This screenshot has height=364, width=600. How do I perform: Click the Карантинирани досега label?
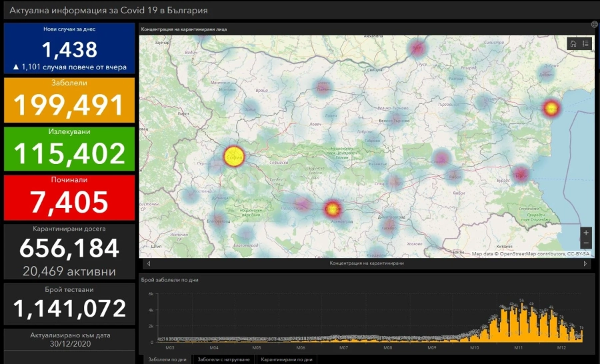pyautogui.click(x=69, y=229)
